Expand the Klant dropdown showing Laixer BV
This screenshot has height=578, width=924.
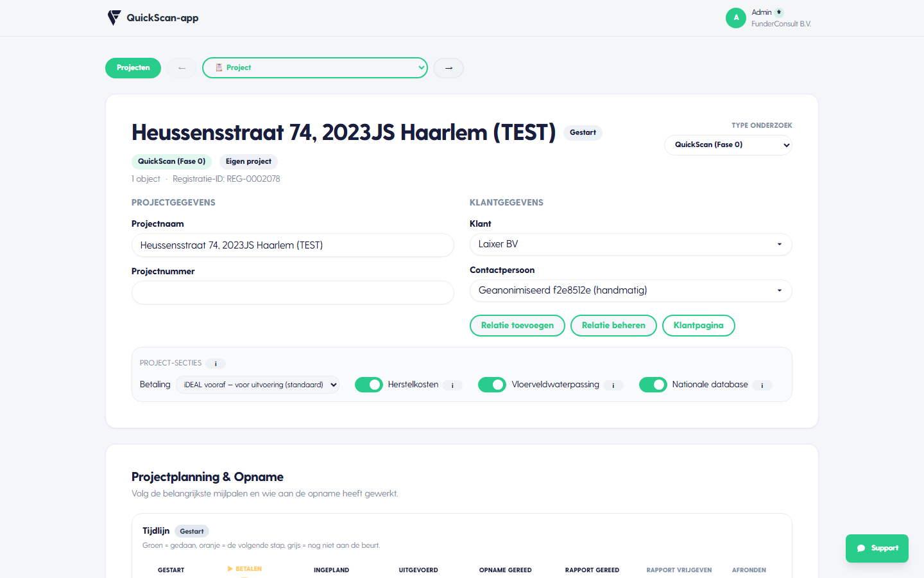[631, 244]
